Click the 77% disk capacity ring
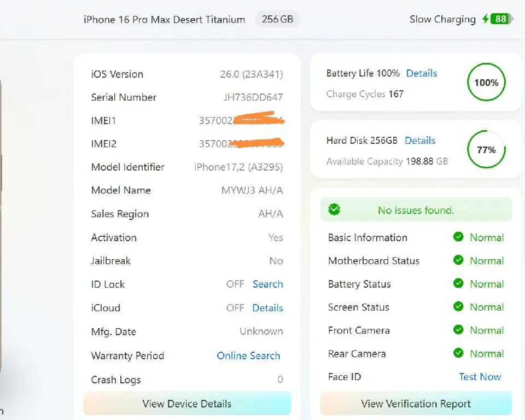This screenshot has height=420, width=525. (486, 149)
